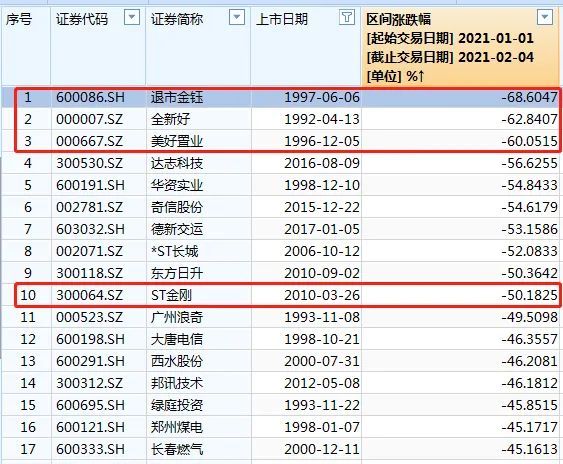The image size is (563, 464).
Task: Open the 区间涨跌幅 column dropdown arrow
Action: pos(545,17)
